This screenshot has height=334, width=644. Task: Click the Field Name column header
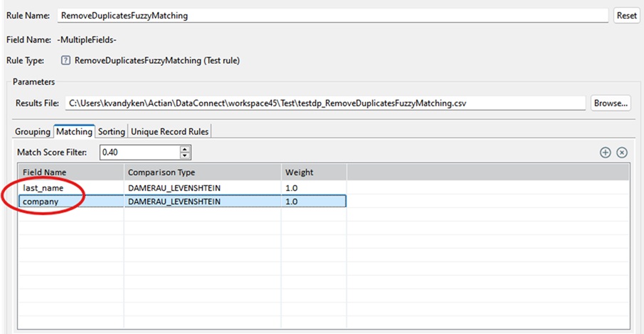coord(70,172)
